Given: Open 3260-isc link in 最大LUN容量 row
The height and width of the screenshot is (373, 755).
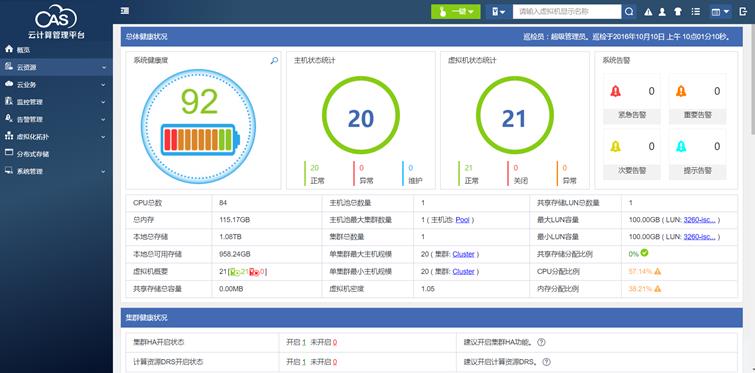Looking at the screenshot, I should pyautogui.click(x=699, y=220).
